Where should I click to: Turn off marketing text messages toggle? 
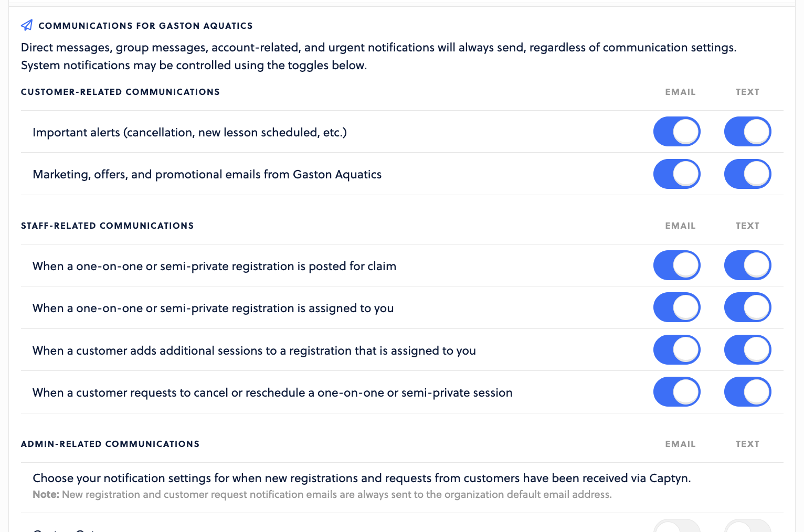point(747,174)
